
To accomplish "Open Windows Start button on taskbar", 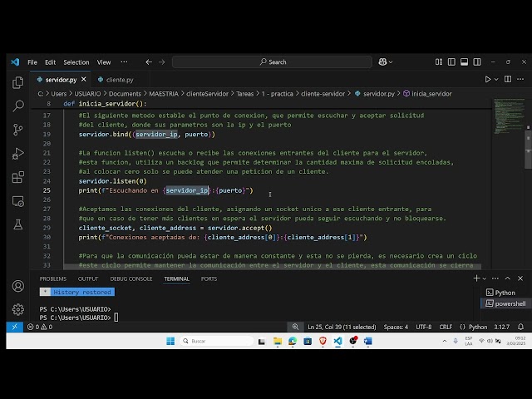I will [x=170, y=341].
